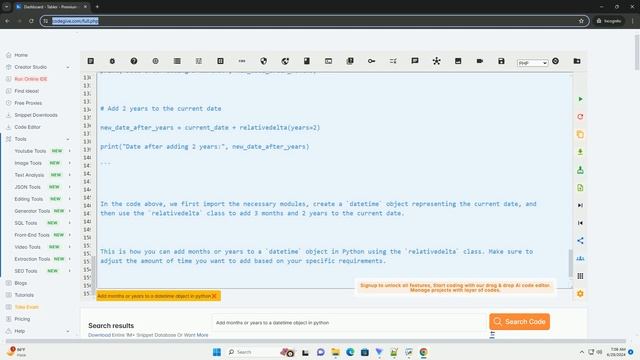Open Run Online IDE
Viewport: 640px width, 360px height.
pyautogui.click(x=31, y=79)
